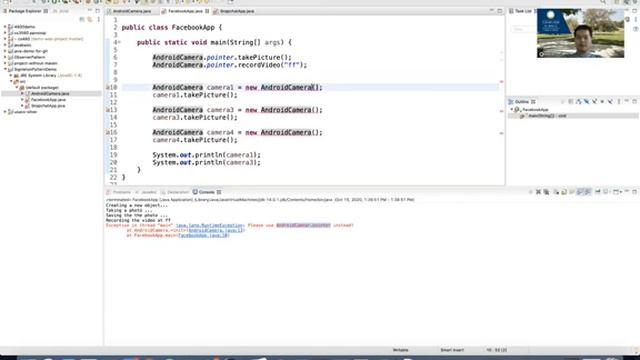
Task: Click error marker on line 10 gutter
Action: 108,87
